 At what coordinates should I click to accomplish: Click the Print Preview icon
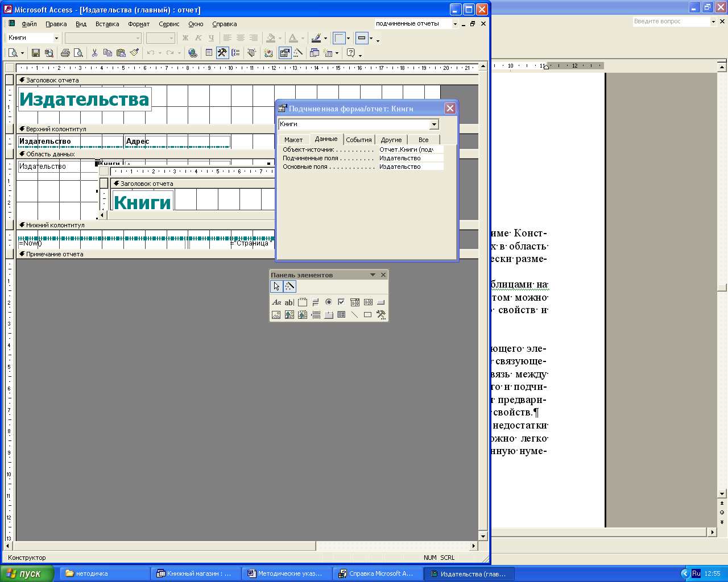[x=78, y=53]
